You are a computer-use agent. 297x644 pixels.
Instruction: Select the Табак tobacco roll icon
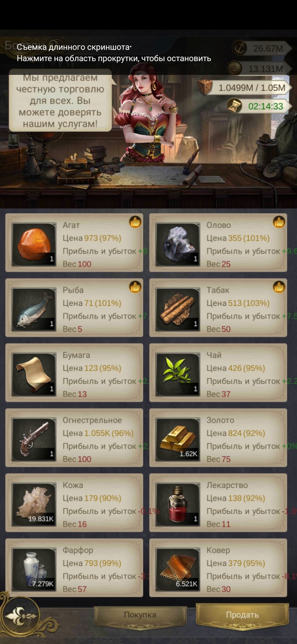(178, 309)
